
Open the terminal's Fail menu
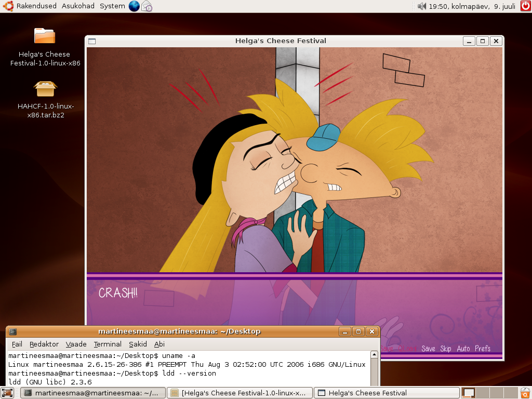[x=17, y=344]
